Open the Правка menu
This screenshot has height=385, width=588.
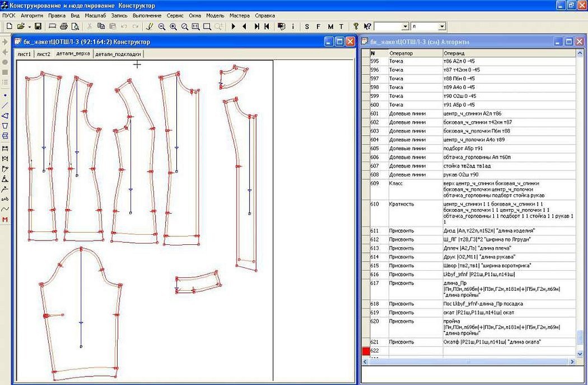(x=57, y=16)
